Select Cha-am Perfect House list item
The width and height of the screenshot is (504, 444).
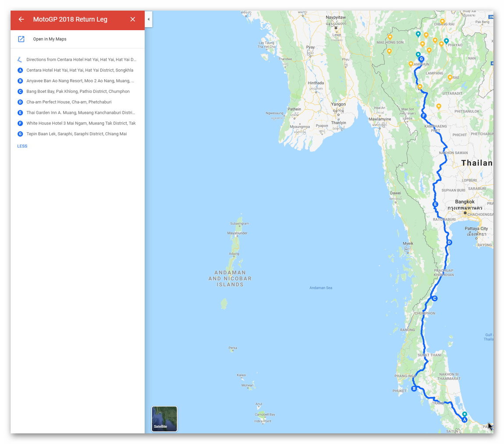69,102
